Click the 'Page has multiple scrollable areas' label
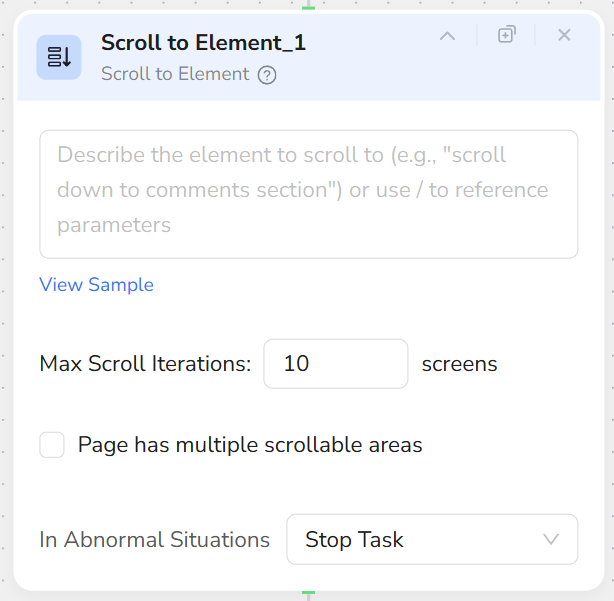 click(x=250, y=445)
